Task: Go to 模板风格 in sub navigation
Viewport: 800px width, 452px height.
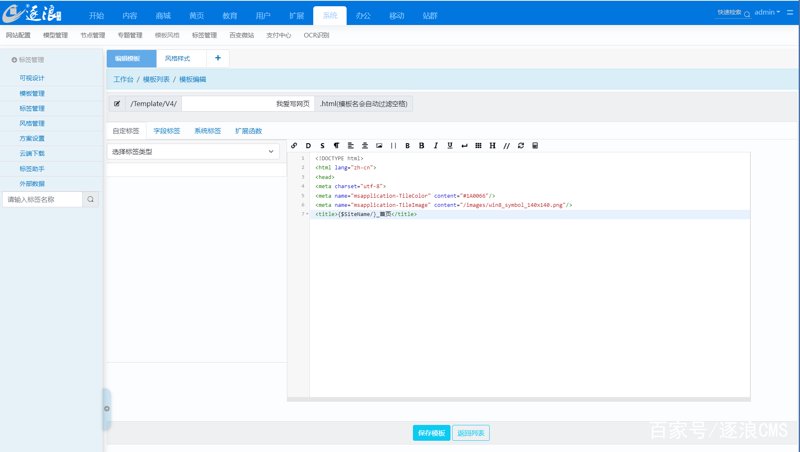Action: (x=167, y=35)
